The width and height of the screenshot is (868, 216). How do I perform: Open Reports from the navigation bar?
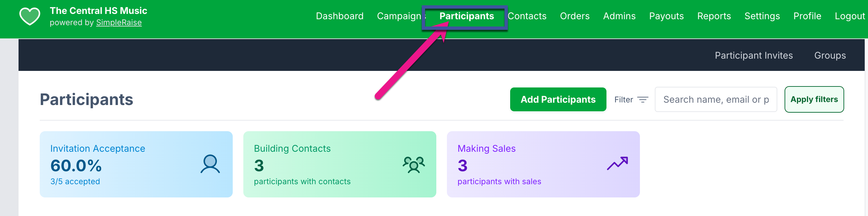(x=714, y=16)
